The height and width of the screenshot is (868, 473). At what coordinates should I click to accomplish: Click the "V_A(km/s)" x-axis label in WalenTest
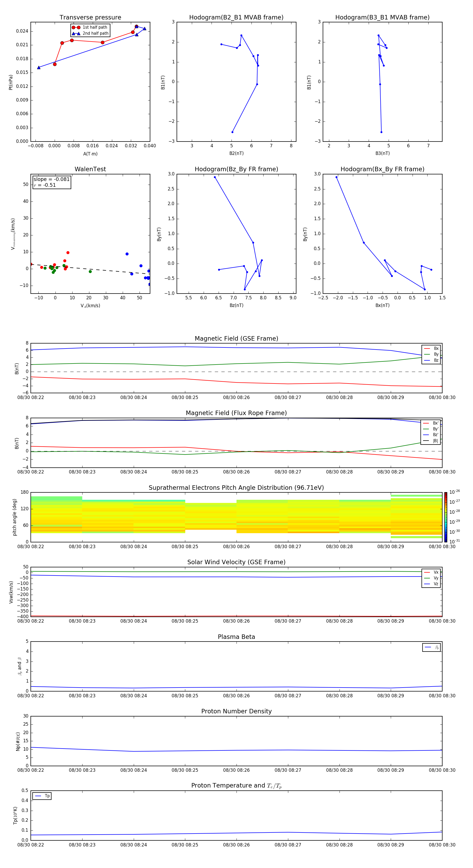click(90, 306)
